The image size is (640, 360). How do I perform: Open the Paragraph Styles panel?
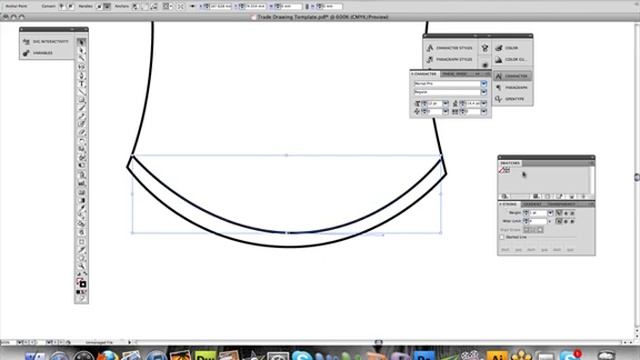click(449, 60)
